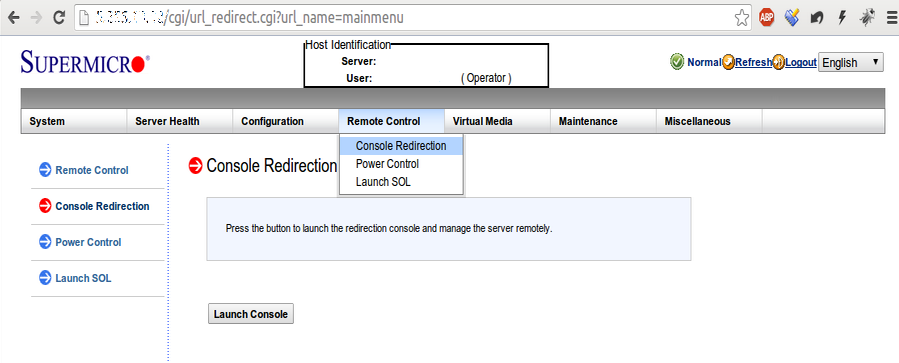Click the bug-shaped extension icon
Viewport: 899px width, 363px height.
click(867, 18)
